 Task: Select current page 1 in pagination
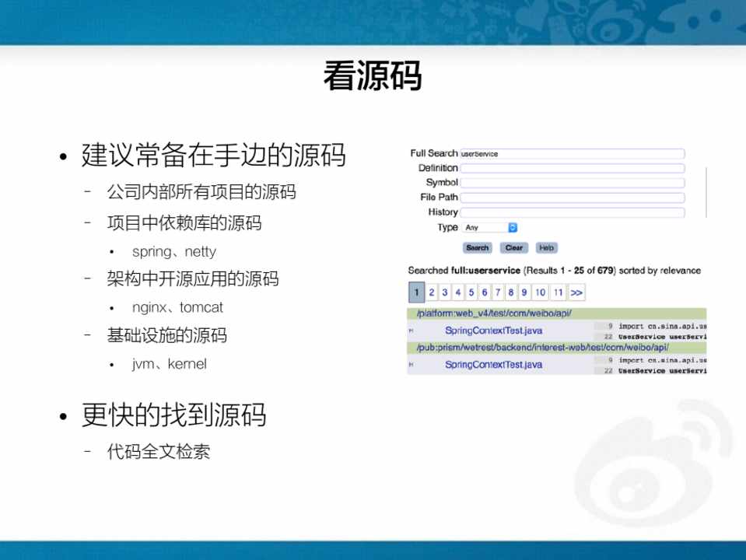click(416, 292)
